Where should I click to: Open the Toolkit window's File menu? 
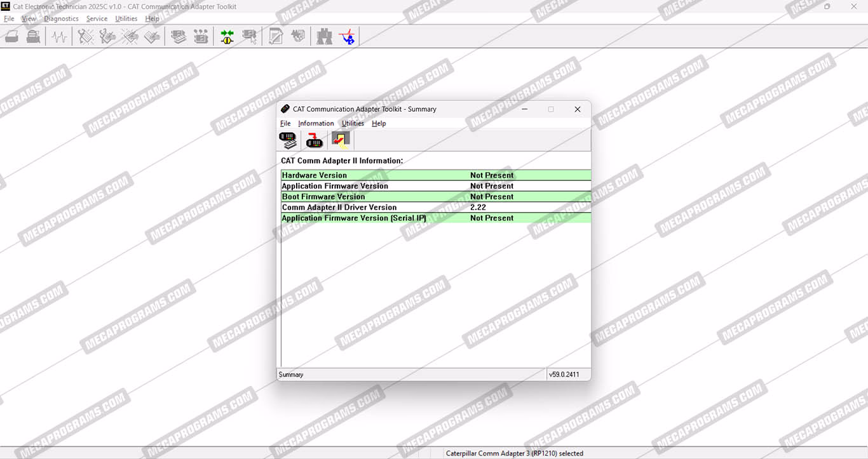click(x=285, y=124)
